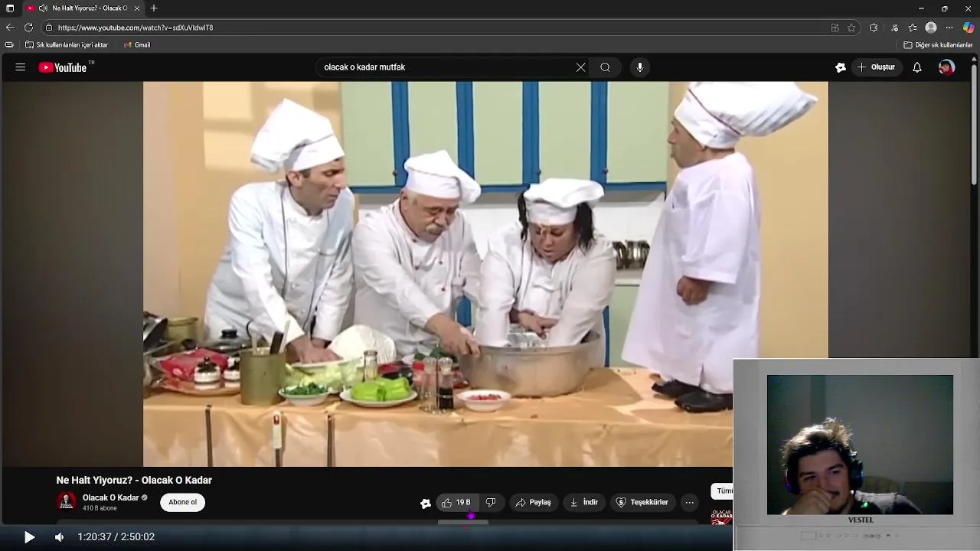Viewport: 980px width, 551px height.
Task: Open the Gmail bookmark
Action: [x=137, y=45]
